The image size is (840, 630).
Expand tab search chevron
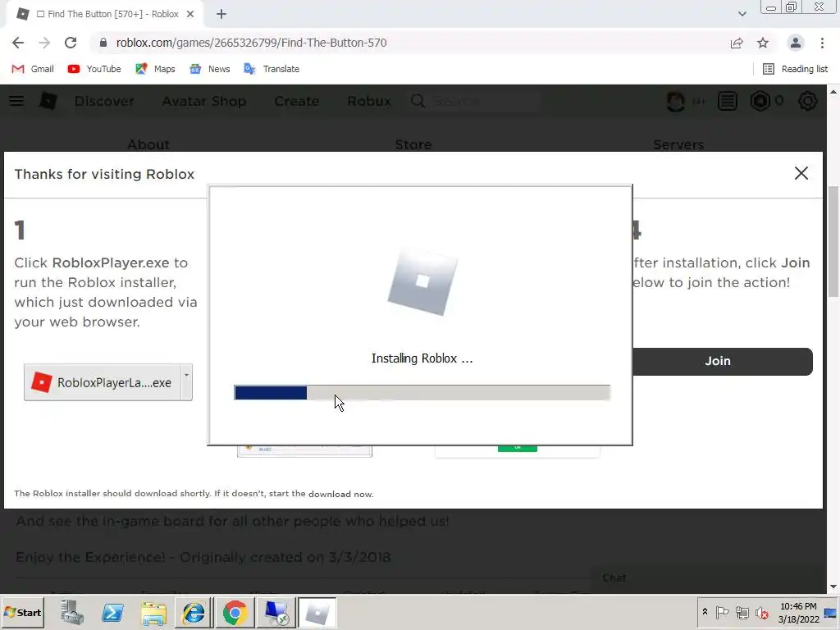pos(742,15)
